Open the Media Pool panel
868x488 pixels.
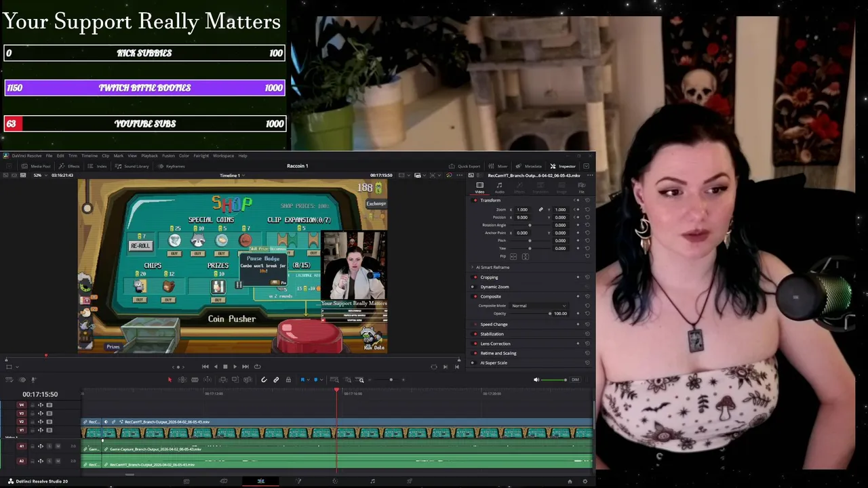[x=37, y=166]
